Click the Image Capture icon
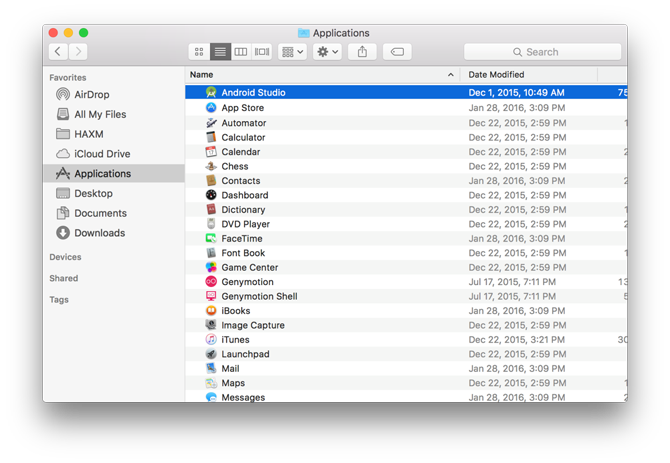The height and width of the screenshot is (463, 670). tap(211, 325)
